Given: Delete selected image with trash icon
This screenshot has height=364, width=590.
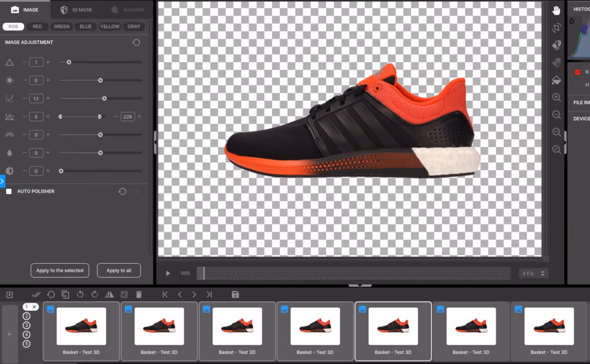Looking at the screenshot, I should click(x=139, y=294).
